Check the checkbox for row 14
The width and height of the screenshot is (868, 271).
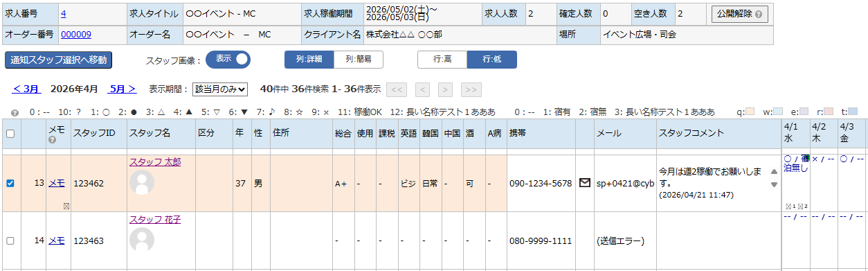coord(10,241)
